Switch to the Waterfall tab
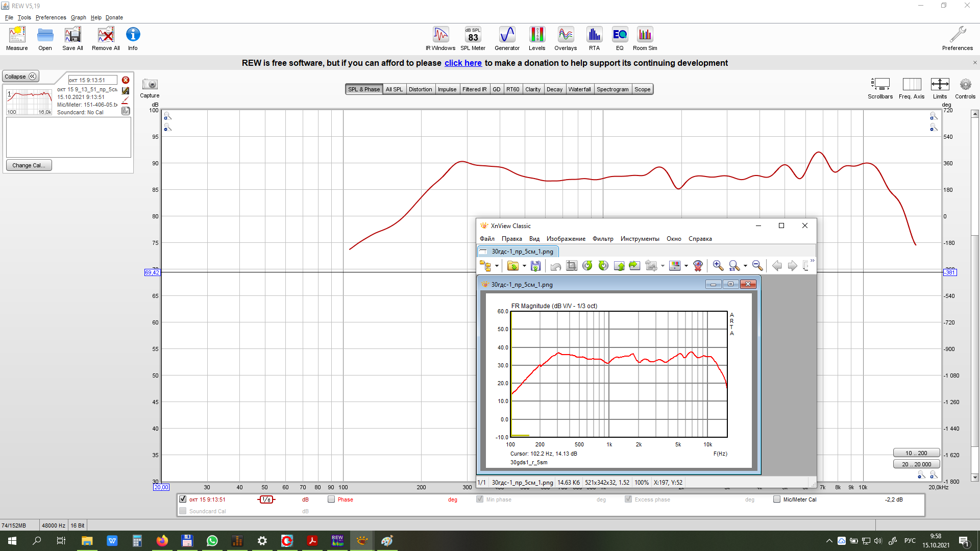The width and height of the screenshot is (980, 551). click(579, 89)
